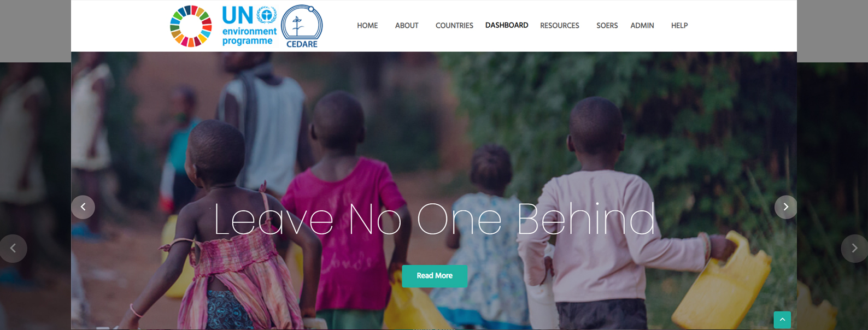Image resolution: width=868 pixels, height=330 pixels.
Task: Click the UN emblem inside the logo
Action: coord(267,15)
